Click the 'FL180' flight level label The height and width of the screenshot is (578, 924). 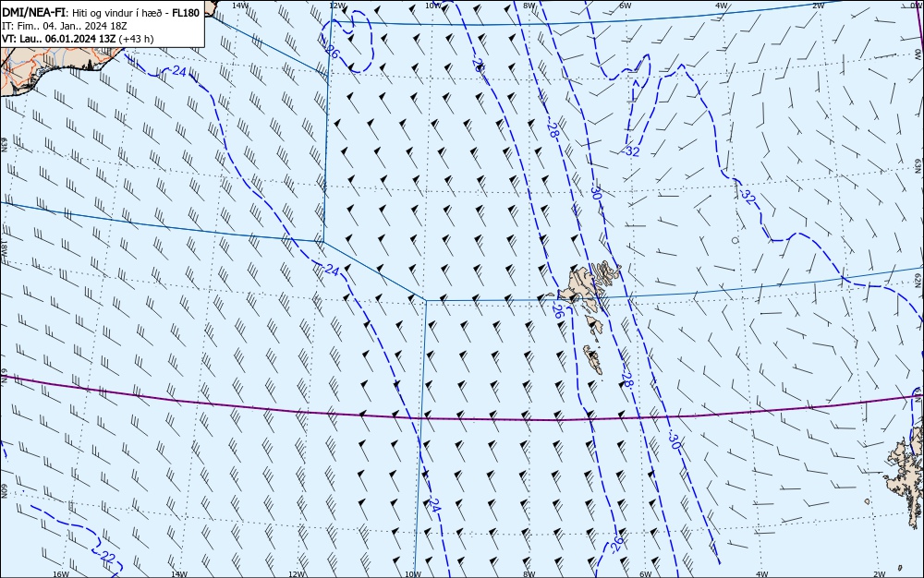186,13
